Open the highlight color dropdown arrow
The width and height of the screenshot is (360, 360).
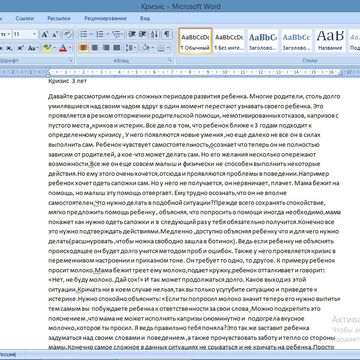[x=55, y=48]
